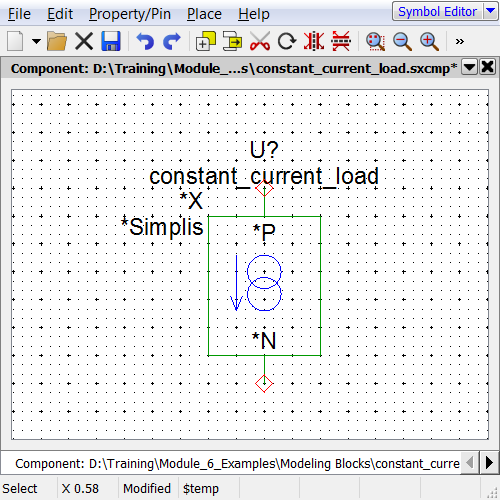Rotate the symbol with the circular arrow
This screenshot has height=500, width=500.
[287, 41]
